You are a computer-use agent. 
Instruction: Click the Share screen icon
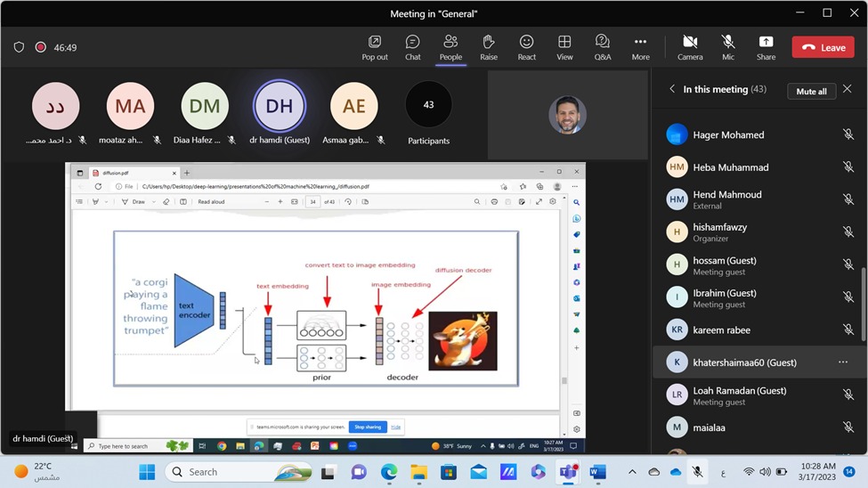766,47
